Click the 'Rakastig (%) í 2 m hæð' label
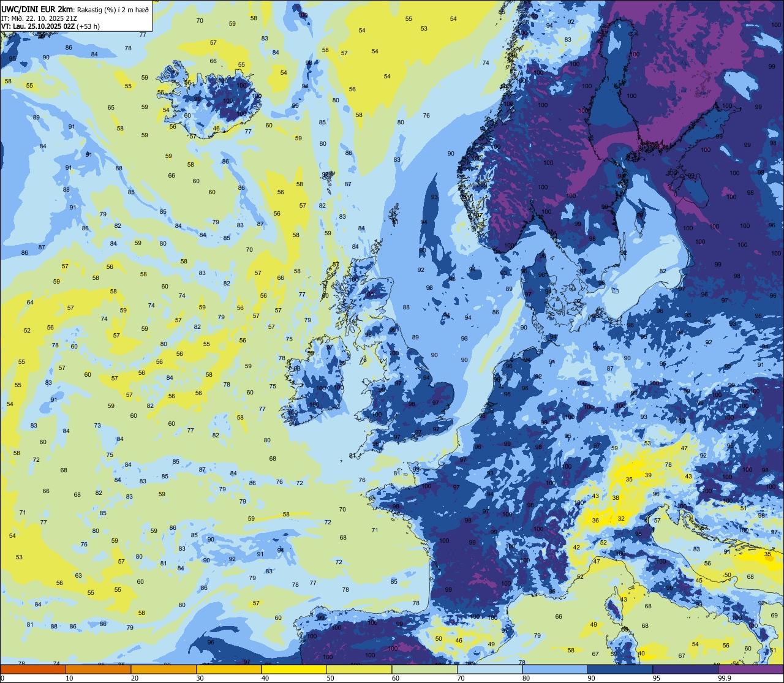This screenshot has width=784, height=683. click(x=112, y=9)
